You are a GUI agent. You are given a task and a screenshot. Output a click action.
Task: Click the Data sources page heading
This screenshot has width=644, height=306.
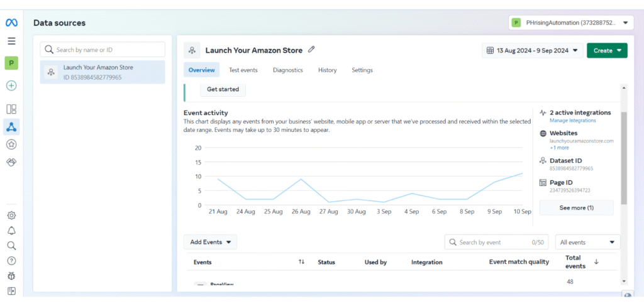pyautogui.click(x=60, y=23)
